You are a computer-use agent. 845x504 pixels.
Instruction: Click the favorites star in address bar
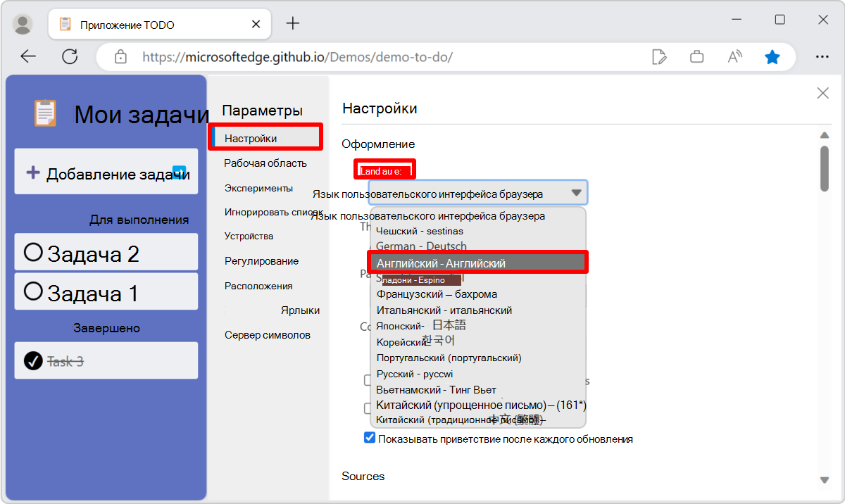[772, 56]
